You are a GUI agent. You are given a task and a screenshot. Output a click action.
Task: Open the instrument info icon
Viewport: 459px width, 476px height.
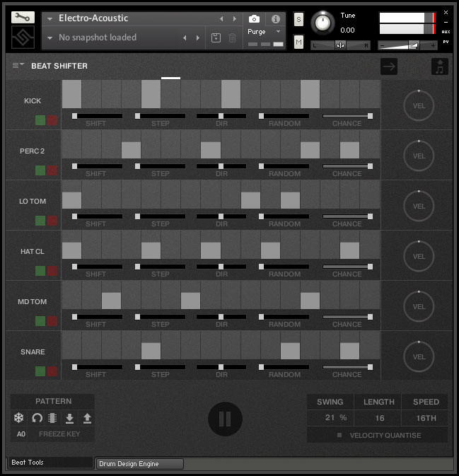click(276, 19)
